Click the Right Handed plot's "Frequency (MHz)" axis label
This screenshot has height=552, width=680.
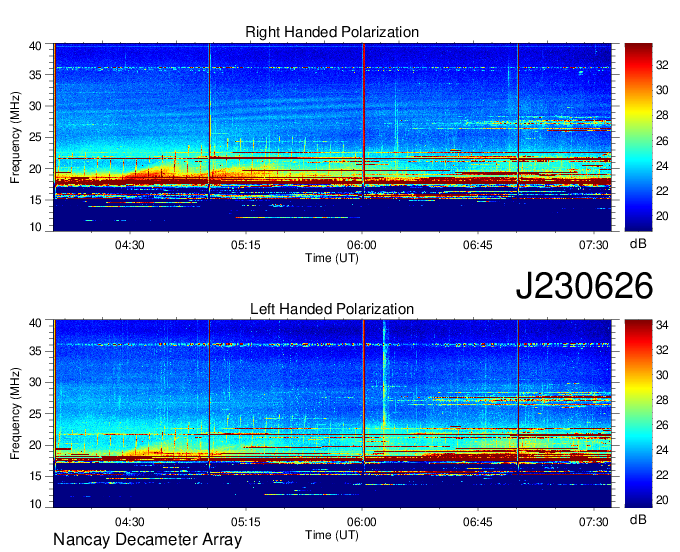click(x=15, y=137)
